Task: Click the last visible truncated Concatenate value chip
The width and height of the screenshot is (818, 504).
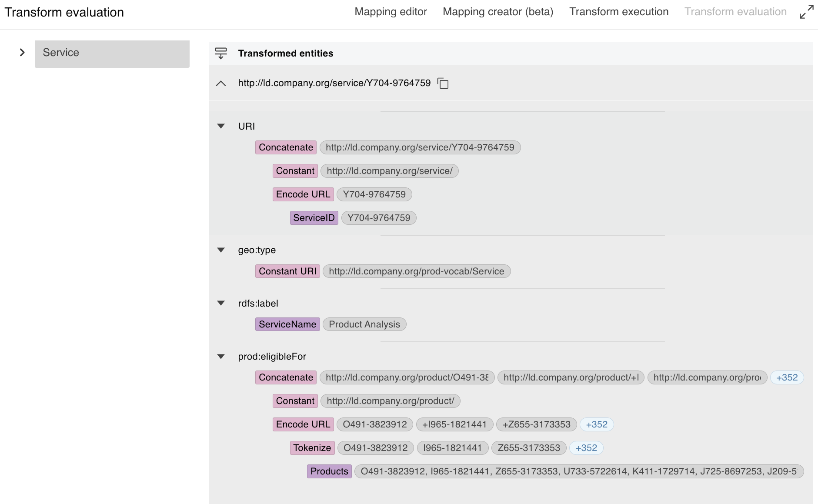Action: coord(707,377)
